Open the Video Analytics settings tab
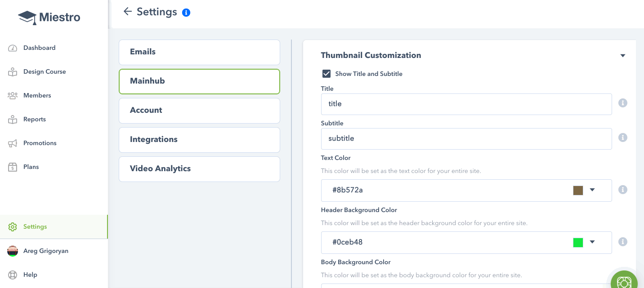 click(199, 169)
